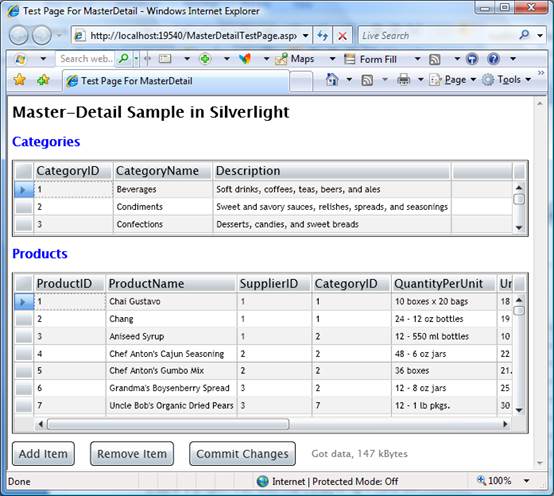This screenshot has width=554, height=496.
Task: Click the ProductName column header
Action: pos(171,284)
